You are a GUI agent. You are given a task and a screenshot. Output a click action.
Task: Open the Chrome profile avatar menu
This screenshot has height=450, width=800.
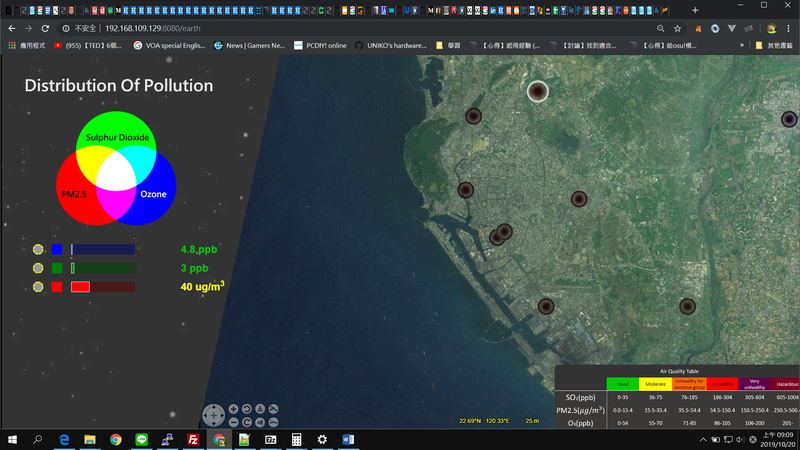771,29
